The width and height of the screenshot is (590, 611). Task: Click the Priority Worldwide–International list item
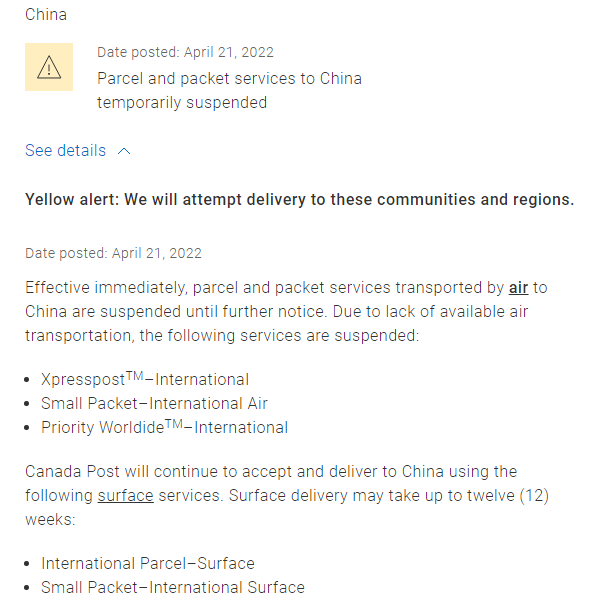164,427
